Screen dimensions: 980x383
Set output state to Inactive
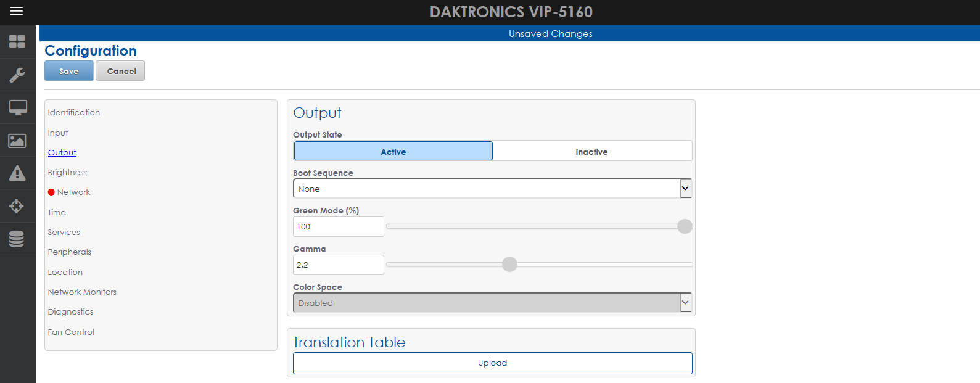point(591,151)
